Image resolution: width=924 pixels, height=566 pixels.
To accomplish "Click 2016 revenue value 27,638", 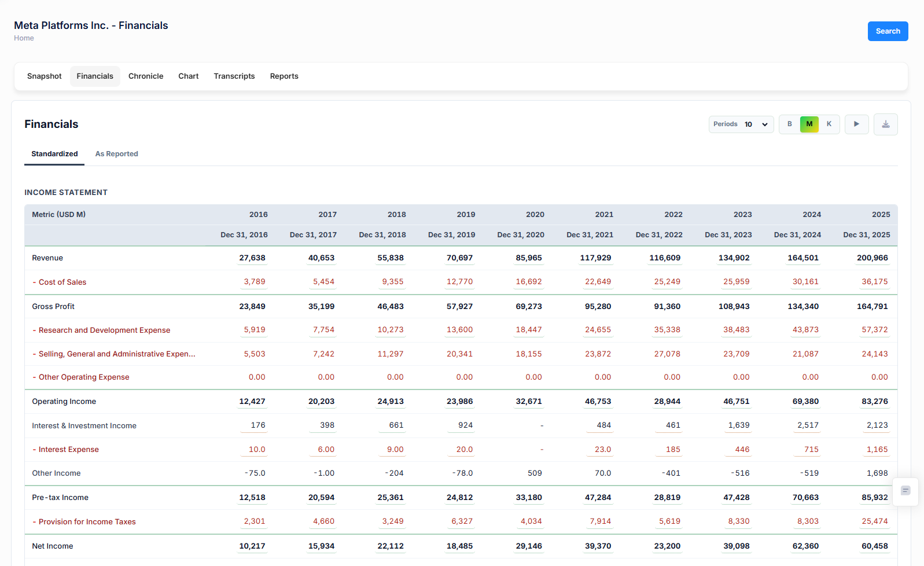I will pyautogui.click(x=252, y=258).
